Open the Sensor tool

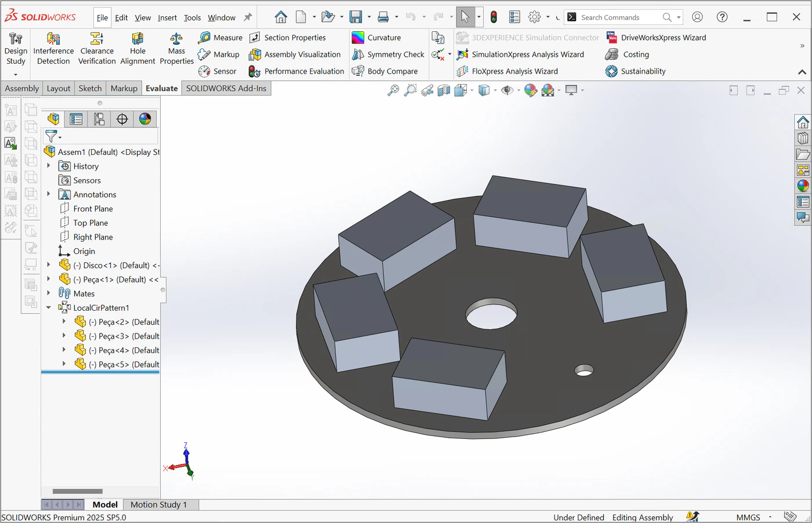pyautogui.click(x=217, y=71)
